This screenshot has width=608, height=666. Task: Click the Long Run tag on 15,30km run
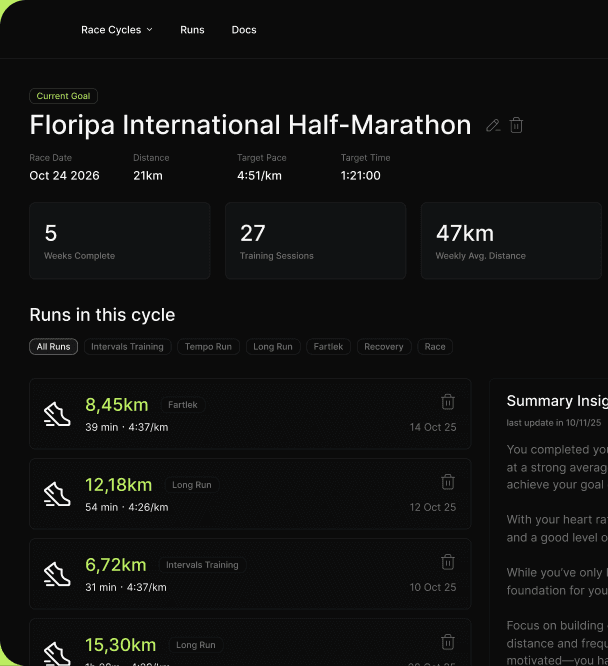(196, 645)
